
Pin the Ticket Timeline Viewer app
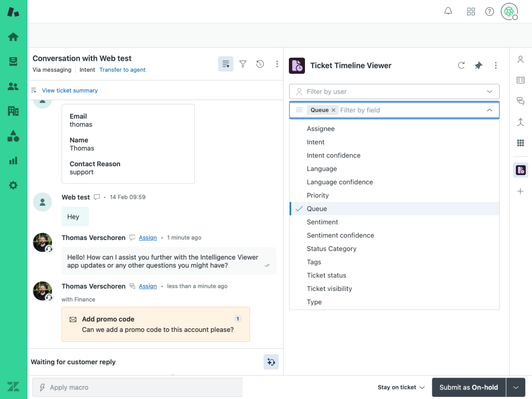pos(478,65)
